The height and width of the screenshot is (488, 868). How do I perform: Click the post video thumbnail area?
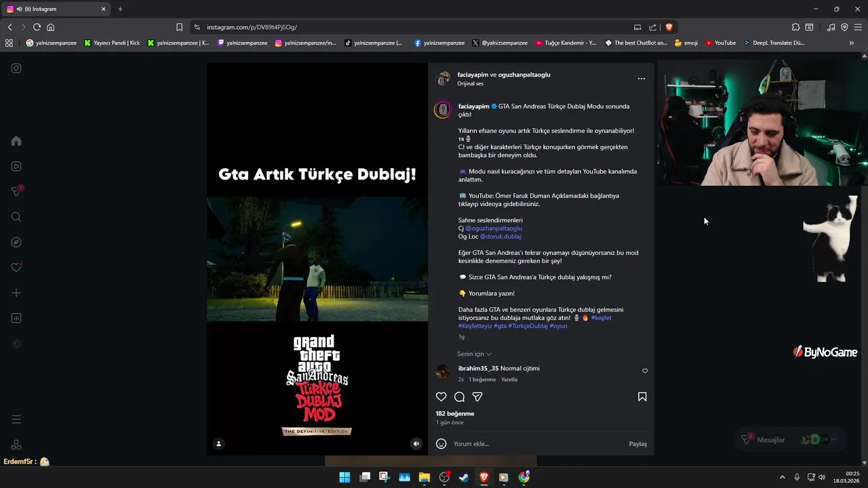(x=317, y=259)
